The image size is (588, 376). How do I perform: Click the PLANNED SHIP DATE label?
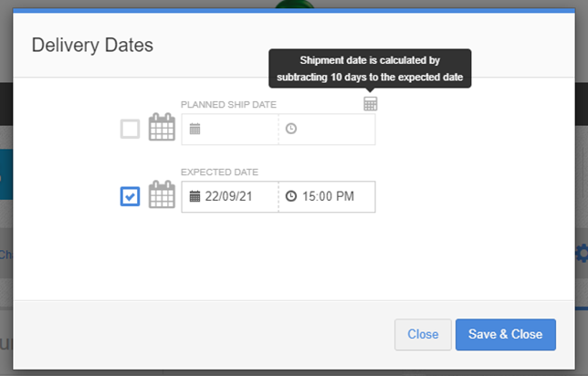click(x=228, y=105)
